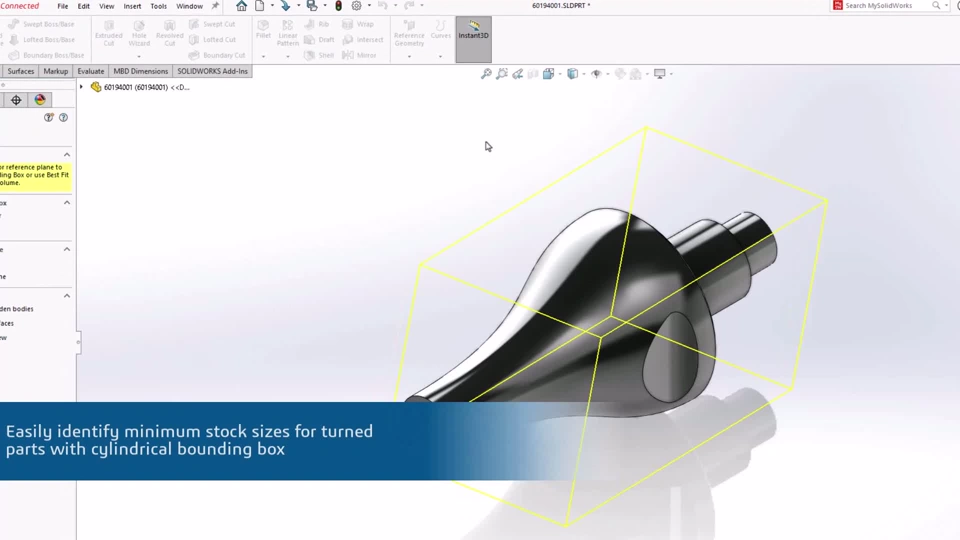Open the Curves dropdown arrow

(x=440, y=56)
